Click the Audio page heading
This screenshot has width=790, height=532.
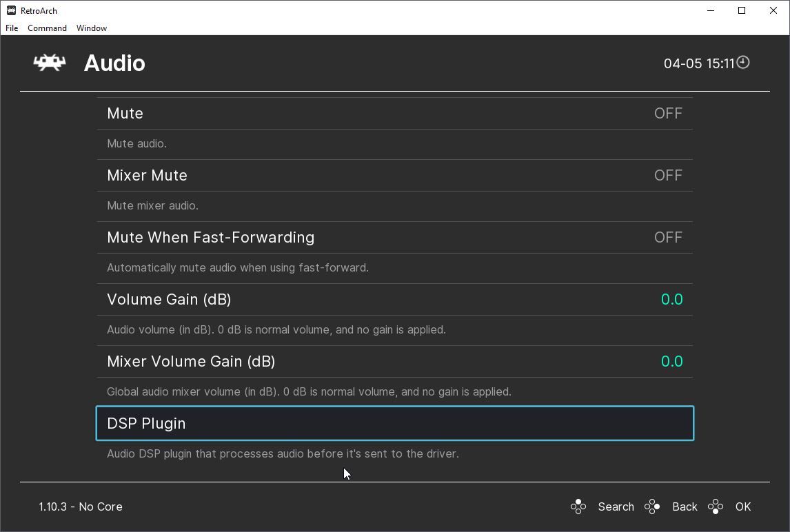(114, 63)
